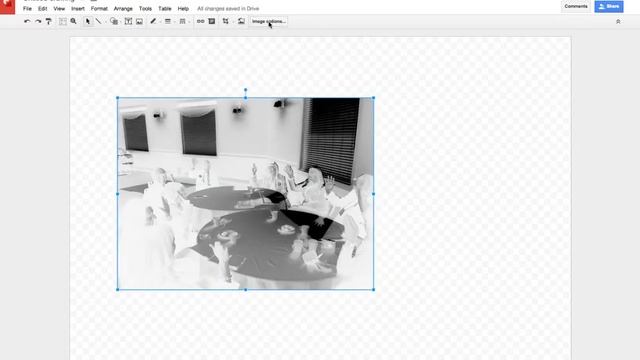Click the image's top-right resize handle
640x360 pixels.
[373, 98]
